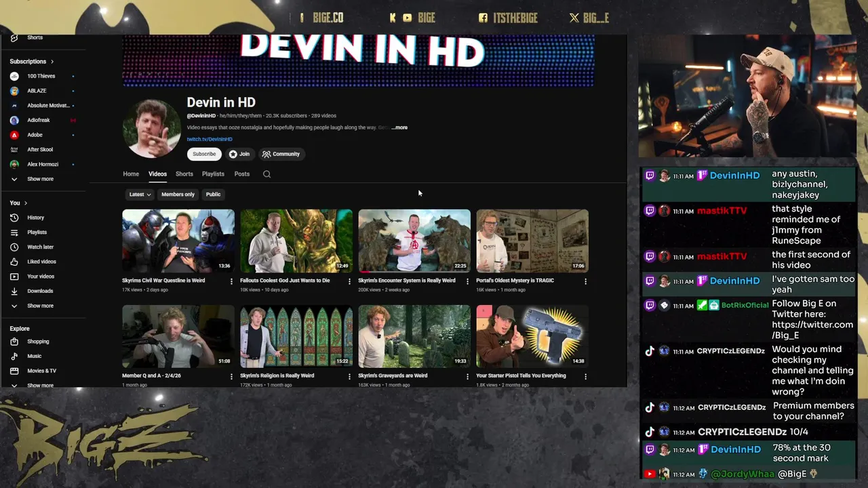The width and height of the screenshot is (868, 488).
Task: Open options for Fallouts Coolest God video
Action: [x=349, y=281]
